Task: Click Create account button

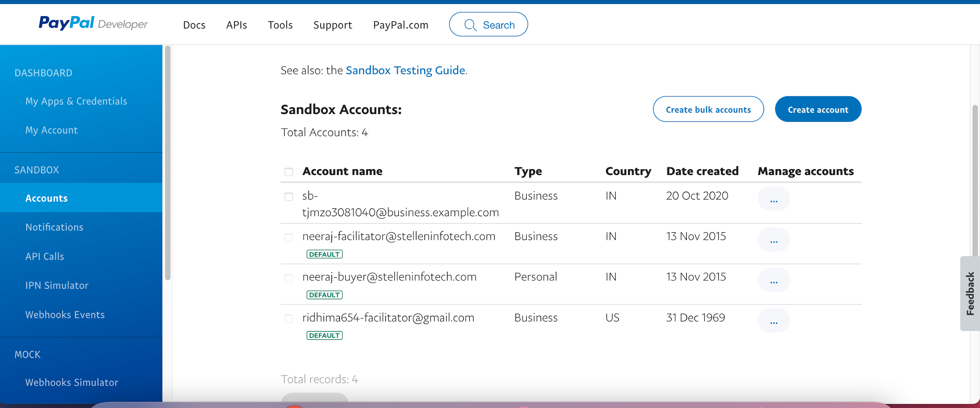Action: 818,109
